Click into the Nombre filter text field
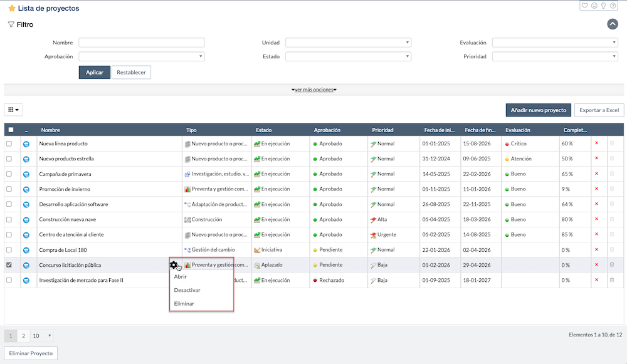The height and width of the screenshot is (364, 627). click(142, 43)
